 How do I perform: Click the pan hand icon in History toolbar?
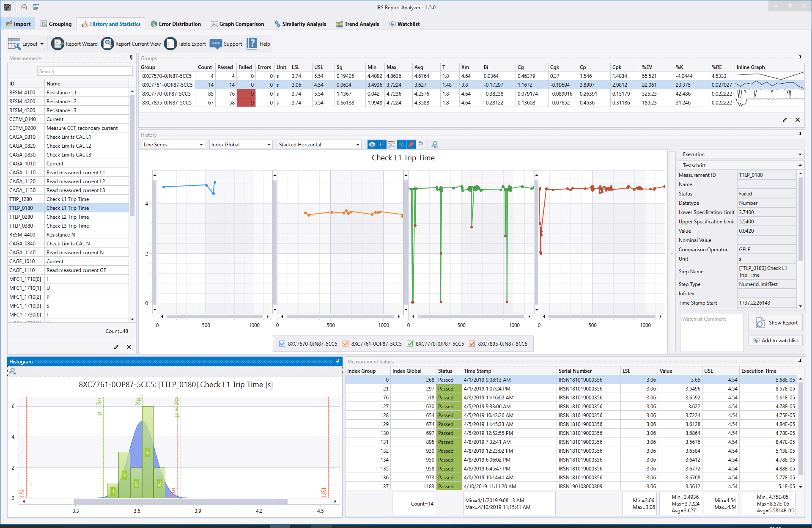click(421, 144)
